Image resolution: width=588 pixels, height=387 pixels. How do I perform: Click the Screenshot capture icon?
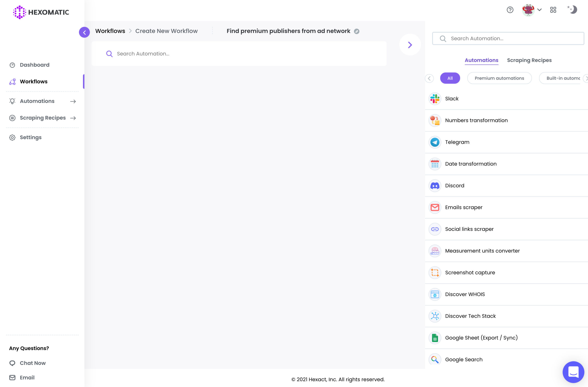435,273
